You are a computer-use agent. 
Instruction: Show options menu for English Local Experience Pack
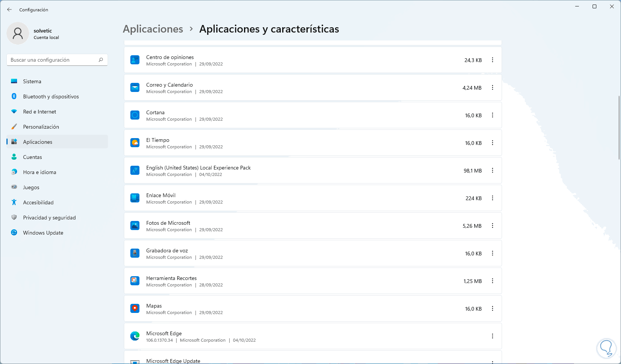point(493,170)
